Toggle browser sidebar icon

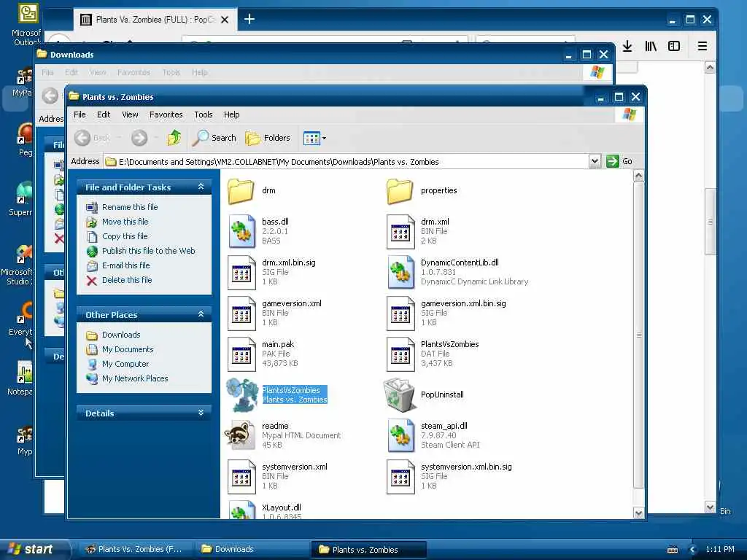tap(673, 46)
